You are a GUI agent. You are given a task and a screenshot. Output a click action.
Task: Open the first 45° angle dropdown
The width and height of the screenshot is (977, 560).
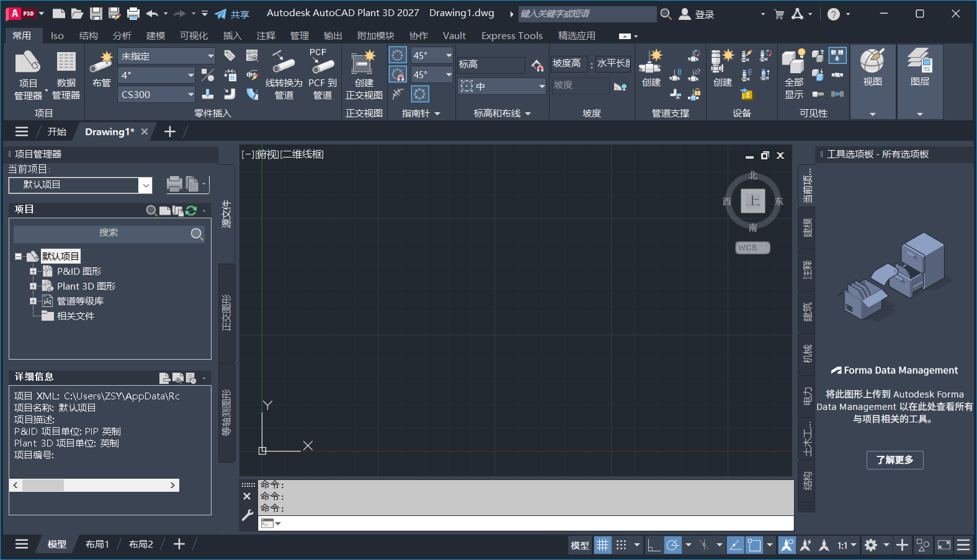point(432,55)
